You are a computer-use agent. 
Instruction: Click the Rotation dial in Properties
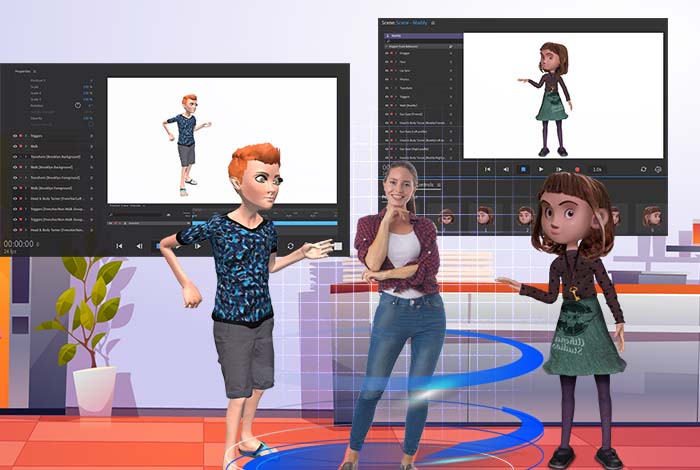pyautogui.click(x=78, y=105)
